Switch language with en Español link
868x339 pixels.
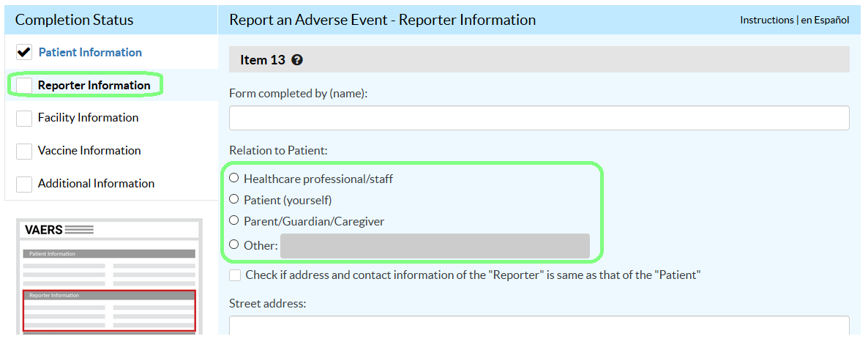(825, 20)
